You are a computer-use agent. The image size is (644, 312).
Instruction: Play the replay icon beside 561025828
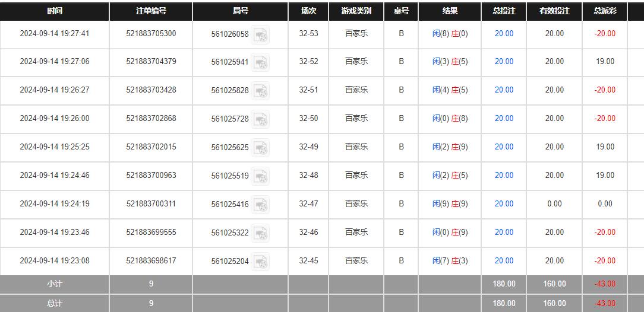(x=260, y=91)
